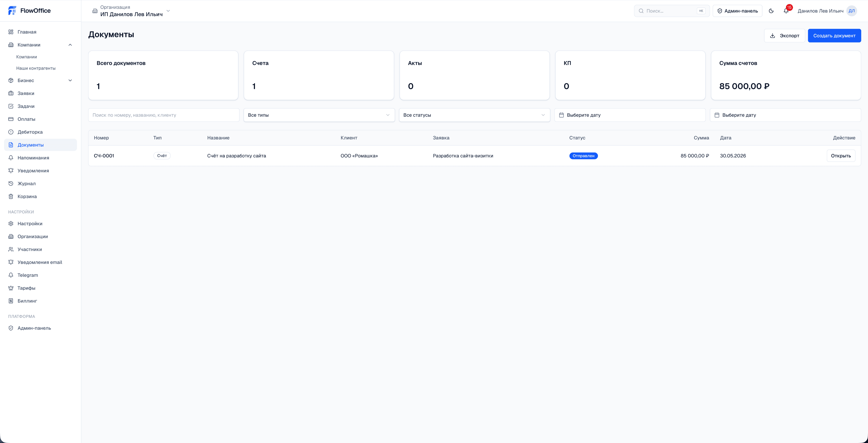The width and height of the screenshot is (868, 443).
Task: Open the first Выберите дату date picker
Action: [630, 115]
